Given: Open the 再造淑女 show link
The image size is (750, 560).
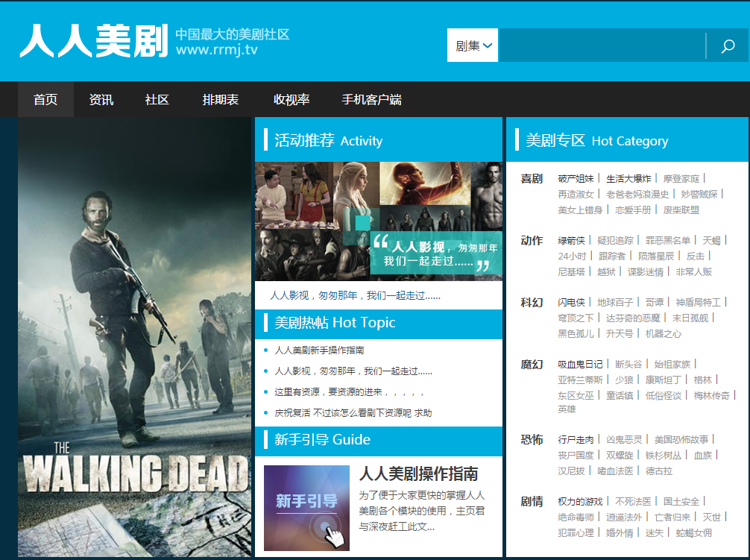Looking at the screenshot, I should tap(576, 194).
